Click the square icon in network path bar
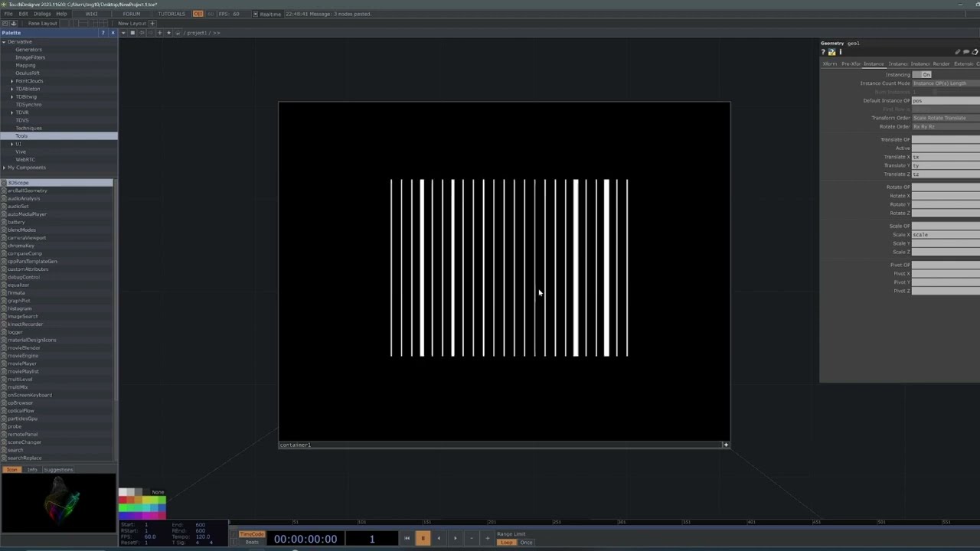980x551 pixels. (x=132, y=33)
